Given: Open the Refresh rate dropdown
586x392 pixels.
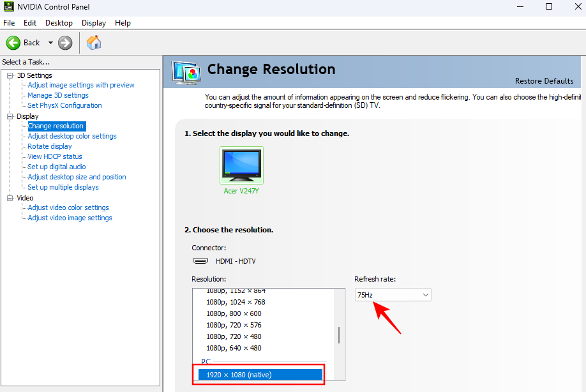Looking at the screenshot, I should tap(393, 294).
